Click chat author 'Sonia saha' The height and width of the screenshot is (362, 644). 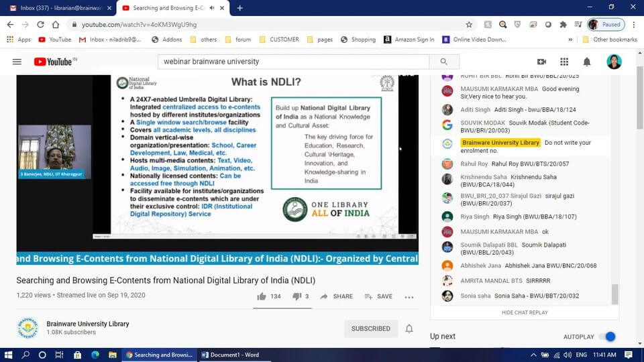476,296
